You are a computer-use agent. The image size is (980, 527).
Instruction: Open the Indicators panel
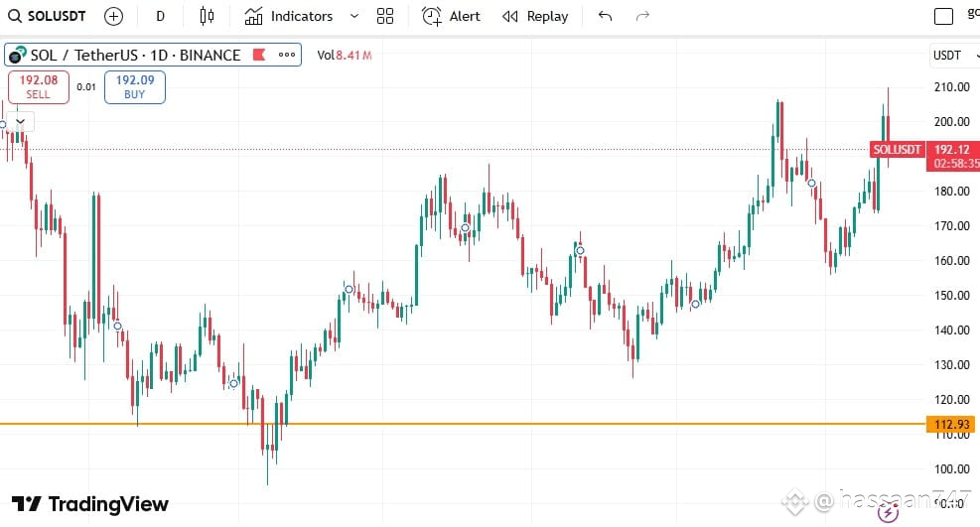[289, 16]
